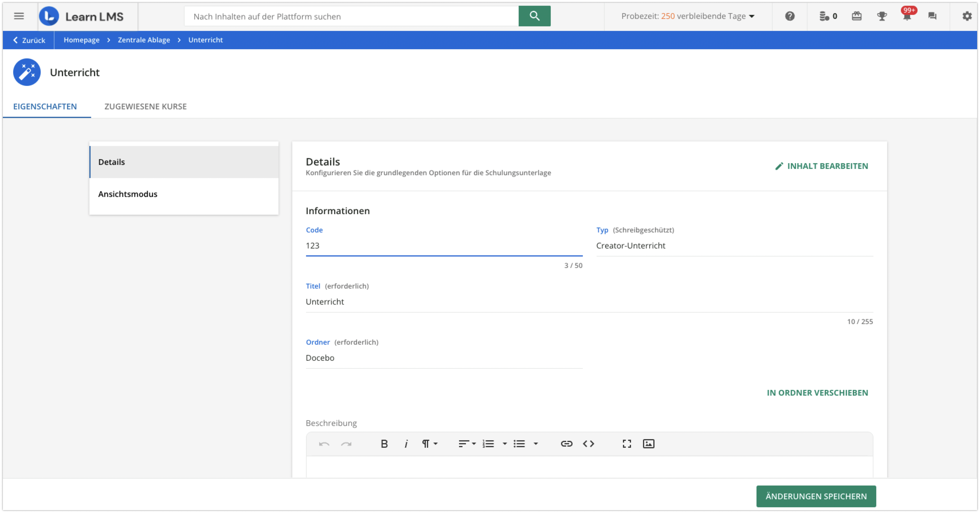Switch to the Zugewiesene Kurse tab
This screenshot has height=513, width=980.
pos(145,106)
